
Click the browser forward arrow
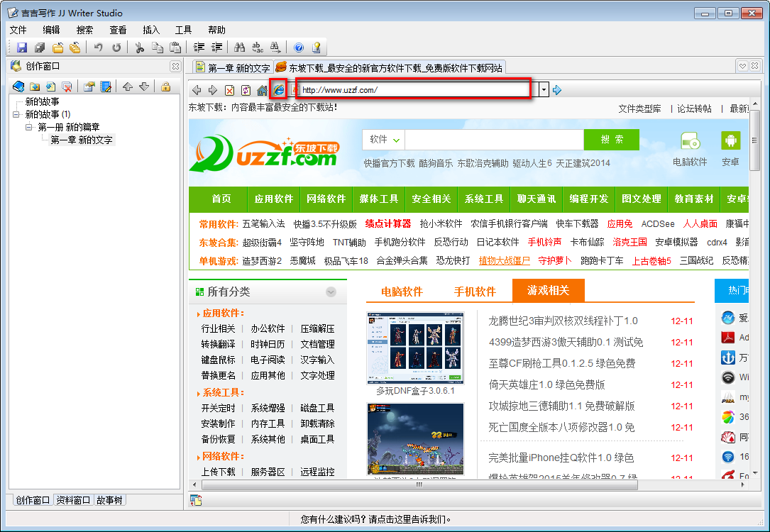tap(213, 90)
